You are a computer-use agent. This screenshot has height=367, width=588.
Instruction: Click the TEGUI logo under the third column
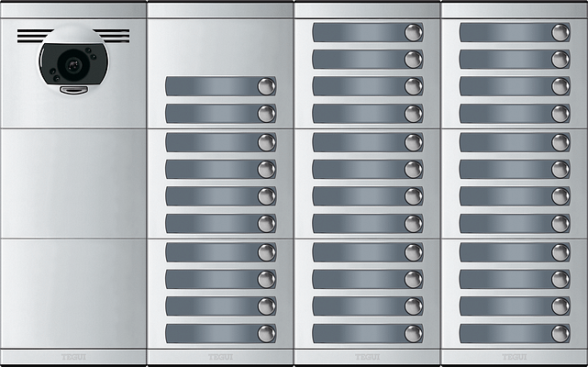click(367, 357)
